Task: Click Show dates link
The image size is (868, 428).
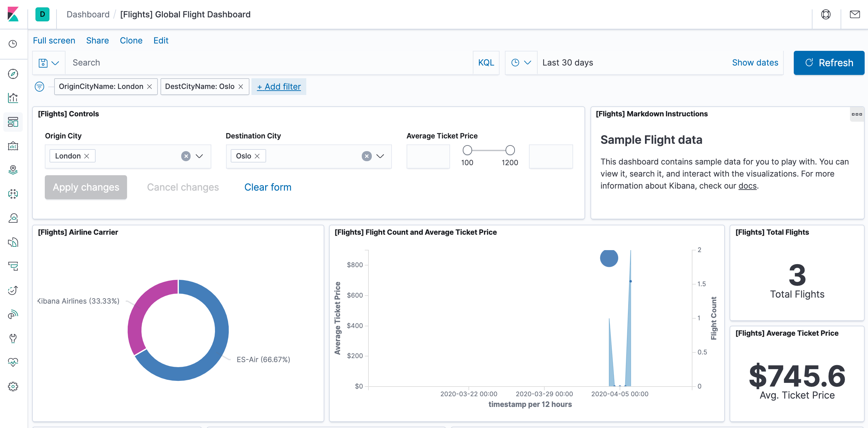Action: click(x=755, y=63)
